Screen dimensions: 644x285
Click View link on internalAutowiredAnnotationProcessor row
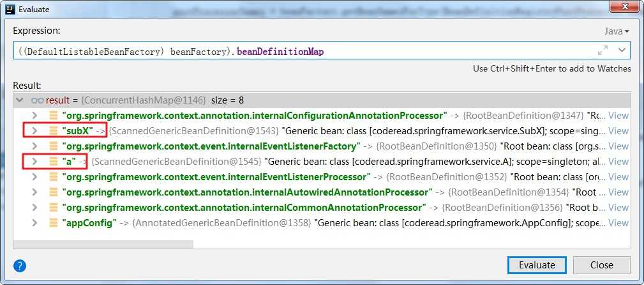pos(618,192)
